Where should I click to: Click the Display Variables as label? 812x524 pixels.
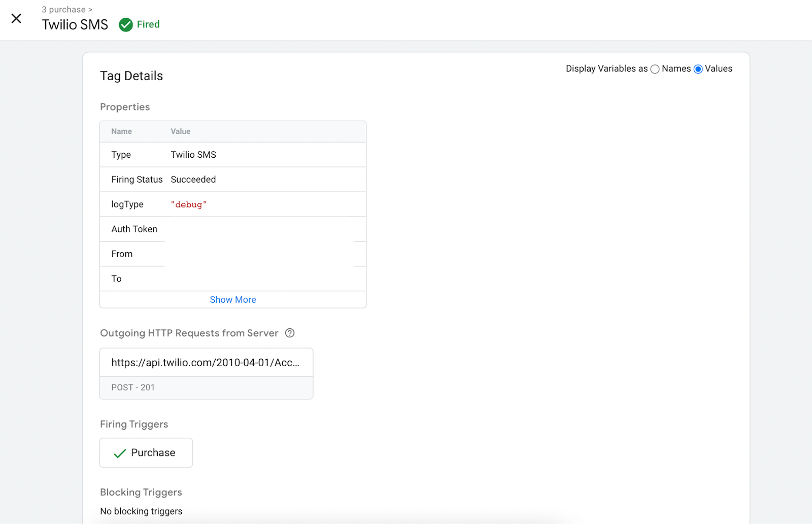607,68
